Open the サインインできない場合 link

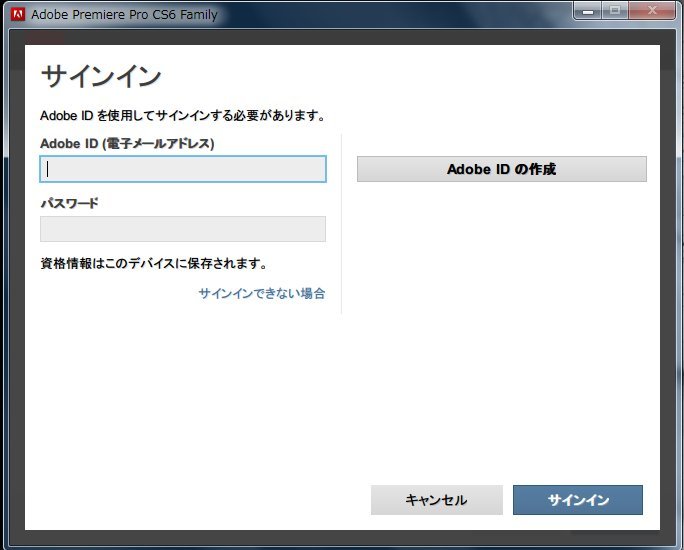(x=262, y=293)
